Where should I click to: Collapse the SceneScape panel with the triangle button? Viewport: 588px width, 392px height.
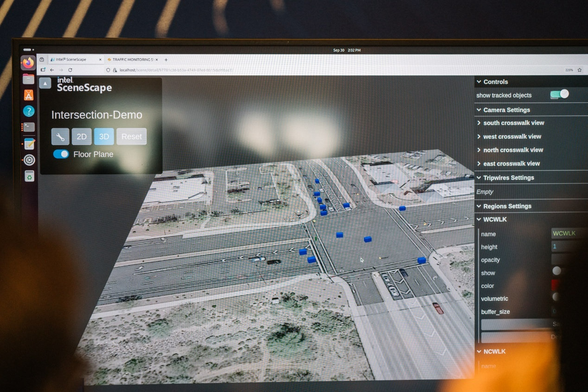pyautogui.click(x=45, y=83)
